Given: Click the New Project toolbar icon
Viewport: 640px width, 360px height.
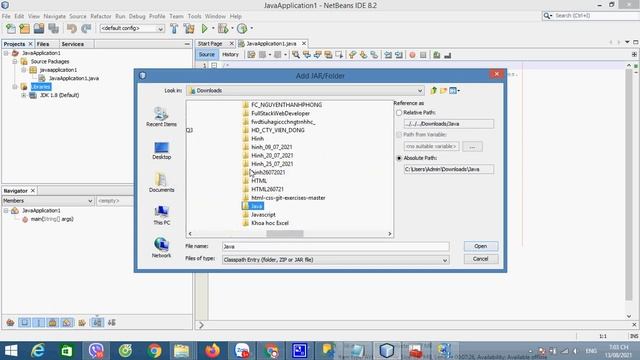Looking at the screenshot, I should click(24, 29).
